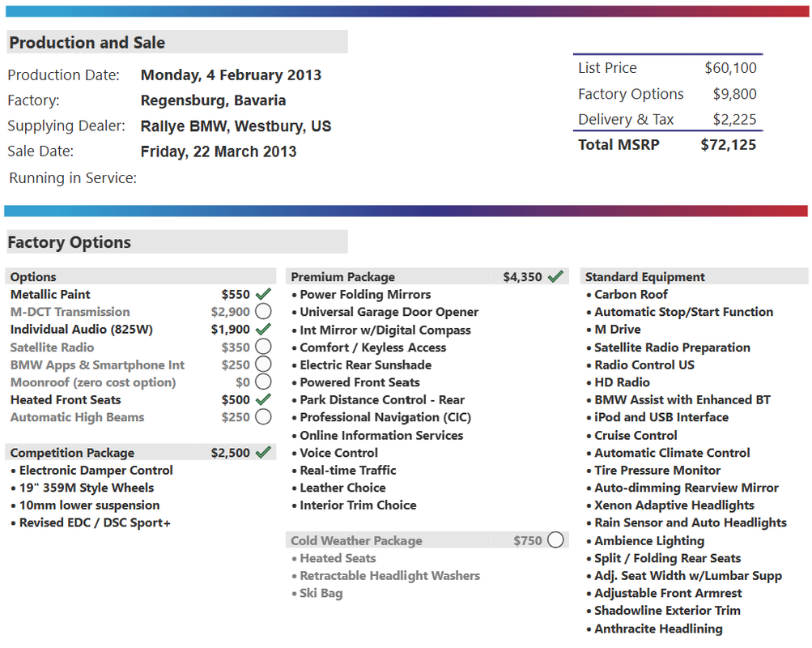Select the Moonroof zero cost option circle

click(x=264, y=382)
